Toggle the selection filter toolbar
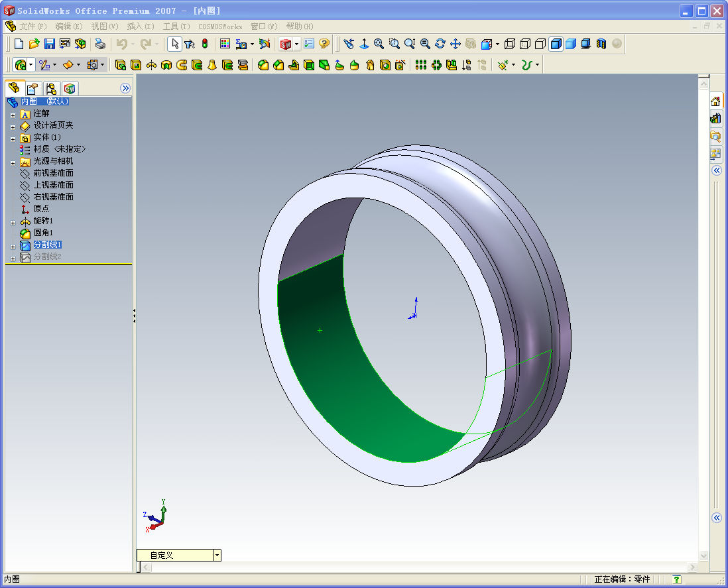 (x=190, y=44)
